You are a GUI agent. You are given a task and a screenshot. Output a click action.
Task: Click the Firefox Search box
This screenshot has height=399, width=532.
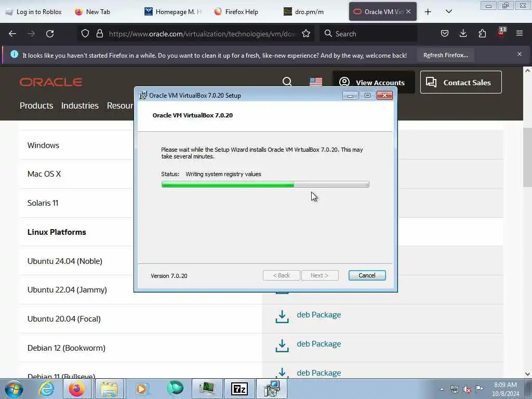(x=368, y=34)
